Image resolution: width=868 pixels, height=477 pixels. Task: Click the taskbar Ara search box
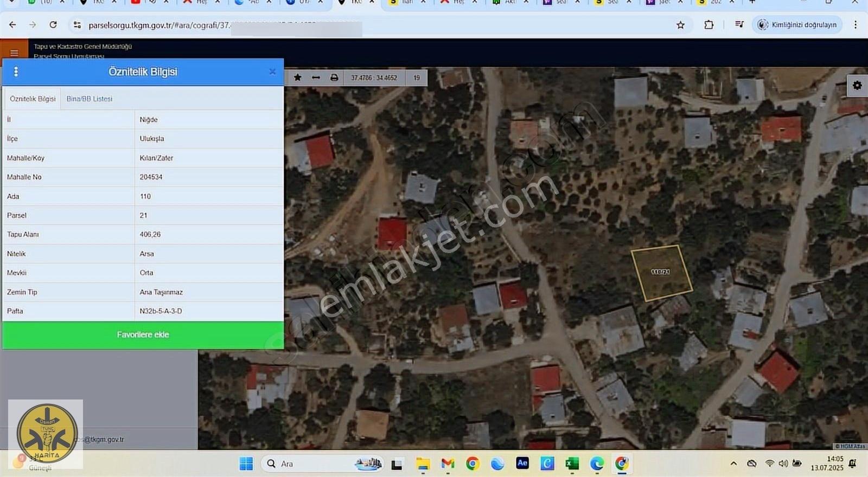322,463
